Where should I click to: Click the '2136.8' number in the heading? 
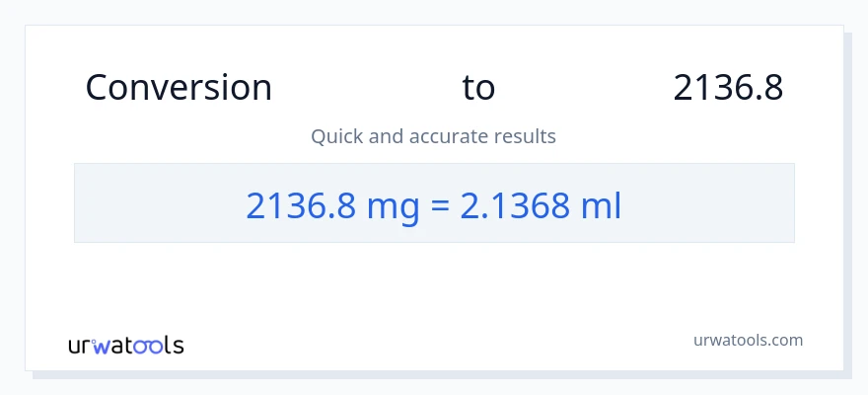tap(728, 88)
